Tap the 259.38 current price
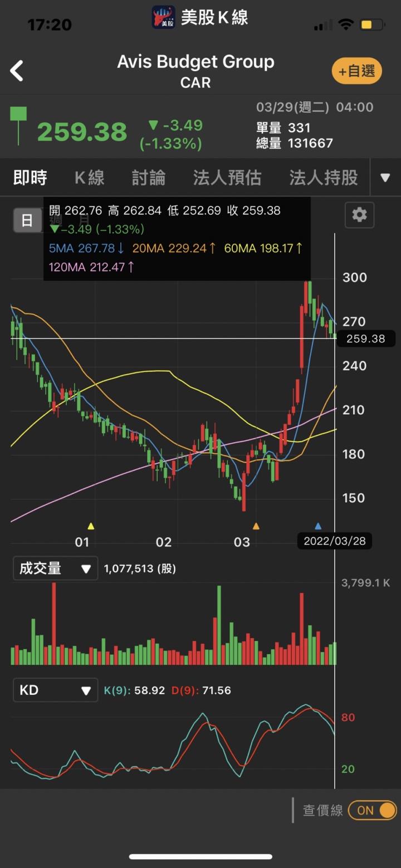 (x=82, y=133)
